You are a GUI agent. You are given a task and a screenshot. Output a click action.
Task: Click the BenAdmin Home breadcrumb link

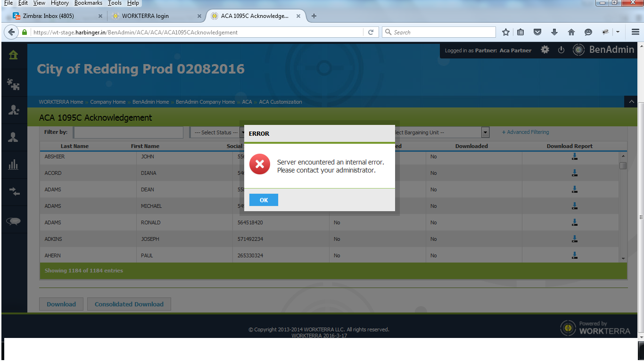[150, 102]
